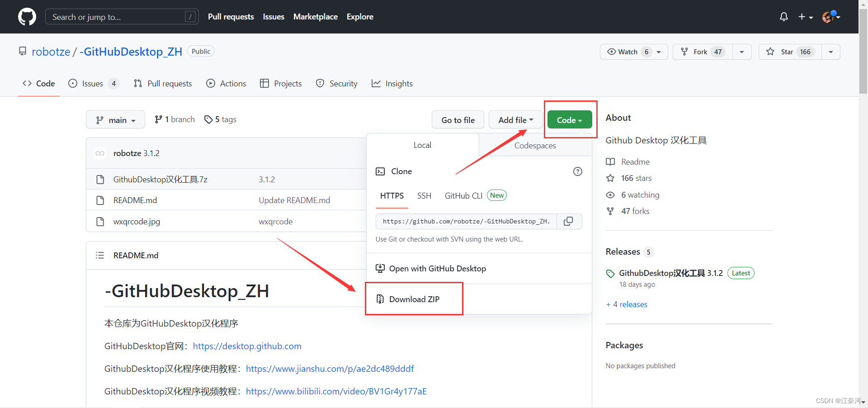Viewport: 868px width, 408px height.
Task: Focus the clone URL field
Action: point(466,221)
